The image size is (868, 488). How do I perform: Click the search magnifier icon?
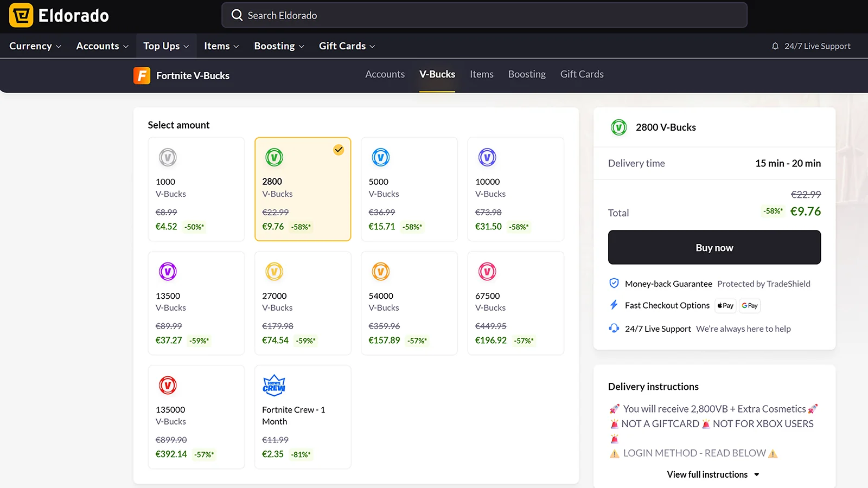coord(237,15)
